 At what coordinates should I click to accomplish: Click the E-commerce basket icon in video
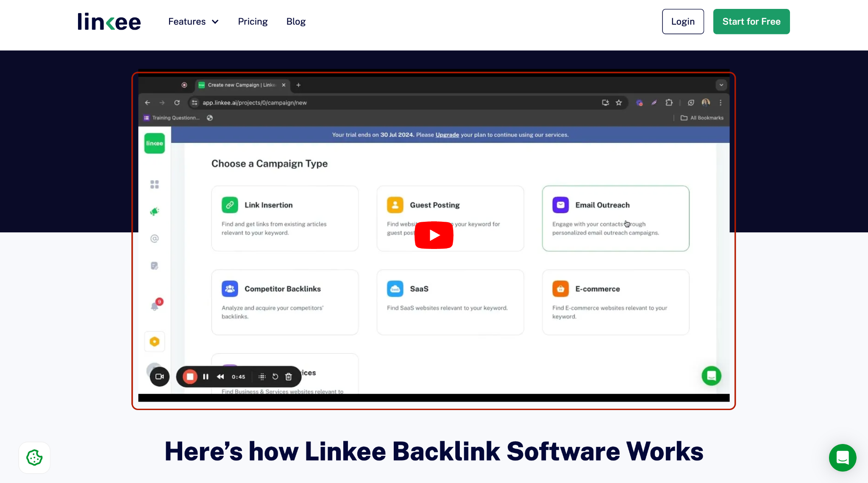tap(560, 289)
